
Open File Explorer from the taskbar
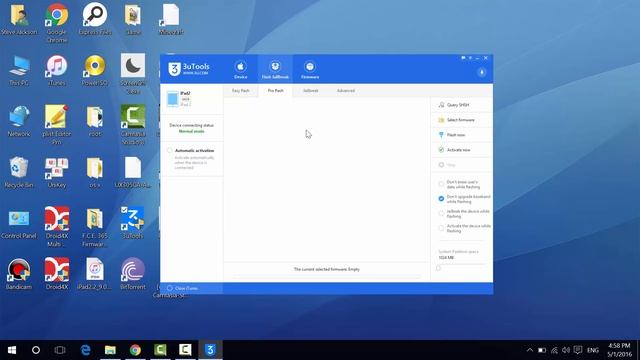pyautogui.click(x=110, y=350)
